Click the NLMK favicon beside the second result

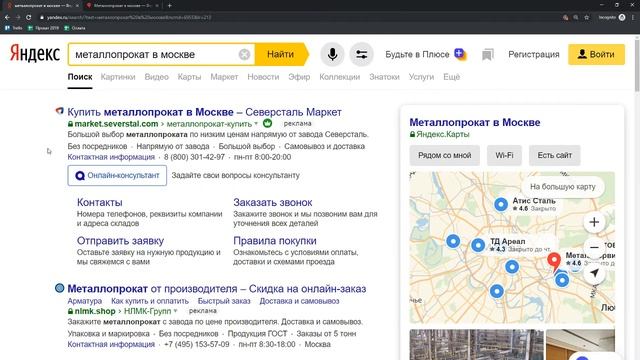[60, 288]
